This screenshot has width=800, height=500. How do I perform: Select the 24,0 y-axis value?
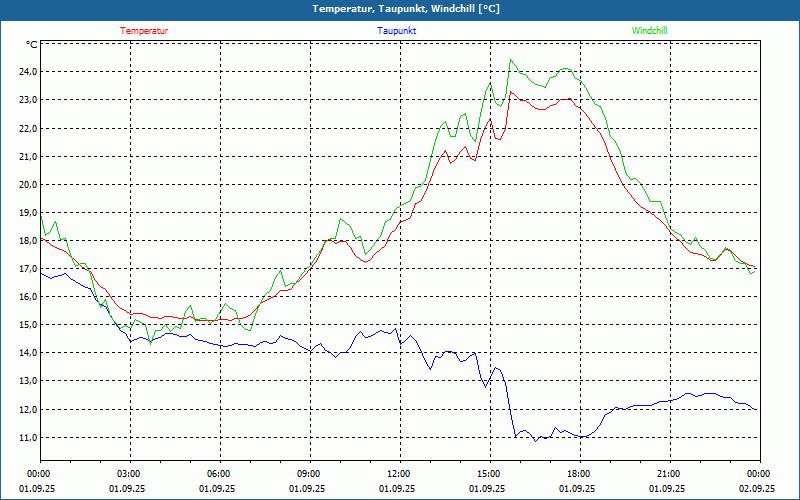point(25,72)
